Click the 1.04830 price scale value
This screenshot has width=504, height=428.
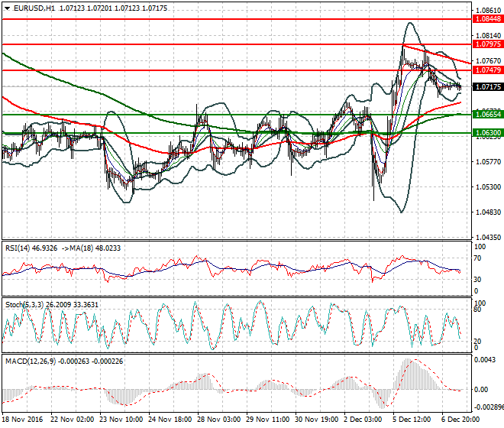pos(488,212)
